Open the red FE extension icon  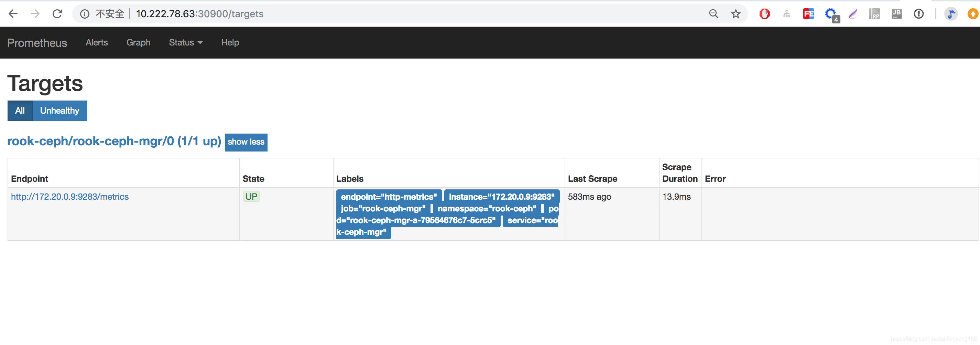[808, 14]
